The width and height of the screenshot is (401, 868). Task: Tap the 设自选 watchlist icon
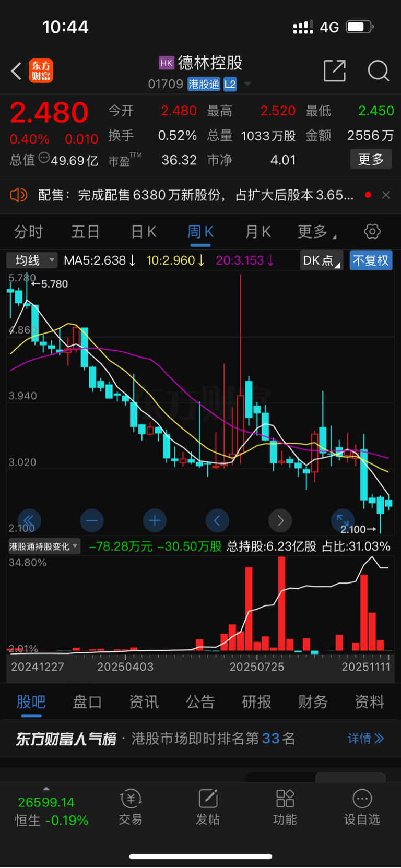(362, 807)
